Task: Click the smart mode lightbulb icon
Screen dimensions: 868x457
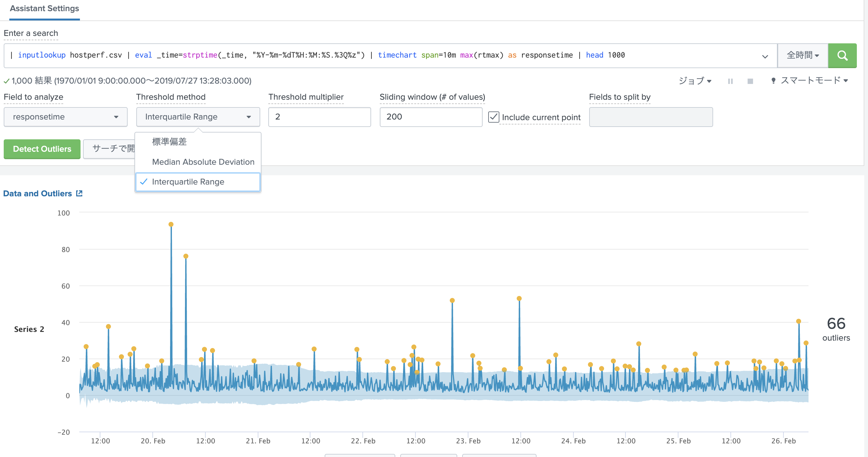Action: [x=773, y=81]
